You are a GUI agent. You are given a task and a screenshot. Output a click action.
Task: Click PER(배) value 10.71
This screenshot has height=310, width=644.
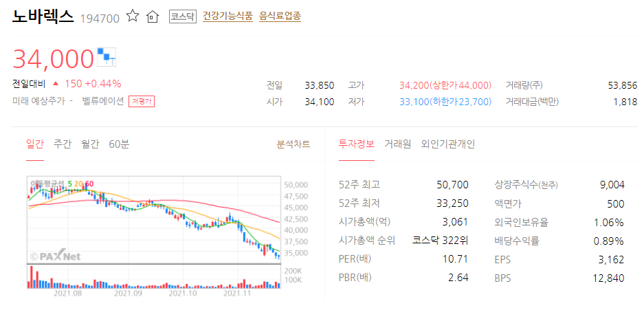456,260
